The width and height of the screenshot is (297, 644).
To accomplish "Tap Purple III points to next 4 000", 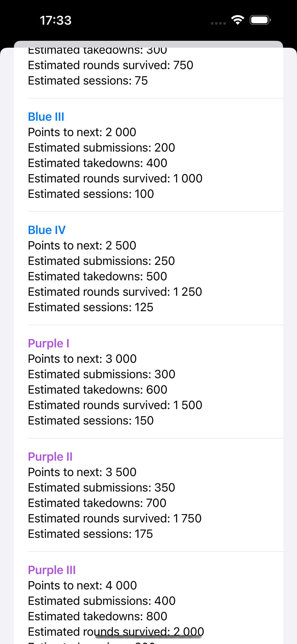I will coord(82,585).
